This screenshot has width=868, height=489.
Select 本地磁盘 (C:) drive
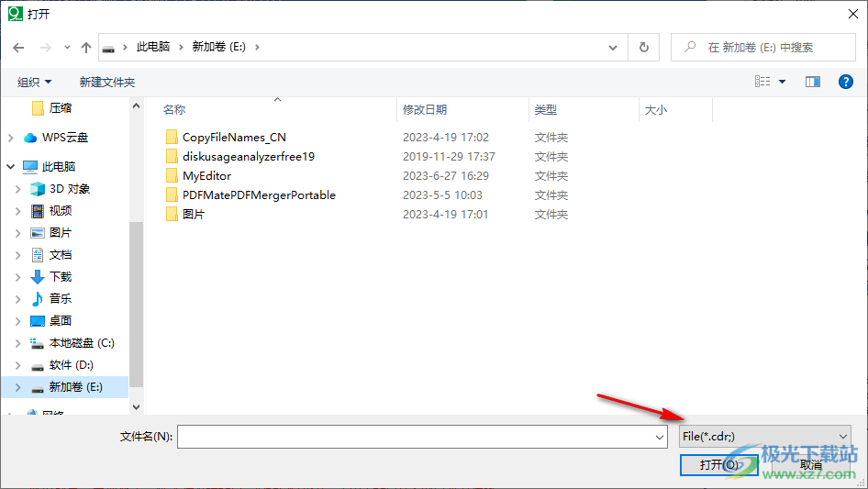pyautogui.click(x=81, y=343)
